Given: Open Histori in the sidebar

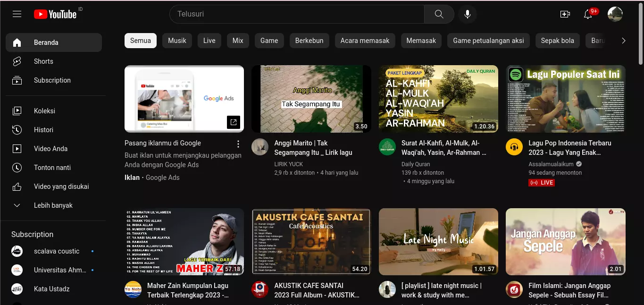Looking at the screenshot, I should pos(43,130).
